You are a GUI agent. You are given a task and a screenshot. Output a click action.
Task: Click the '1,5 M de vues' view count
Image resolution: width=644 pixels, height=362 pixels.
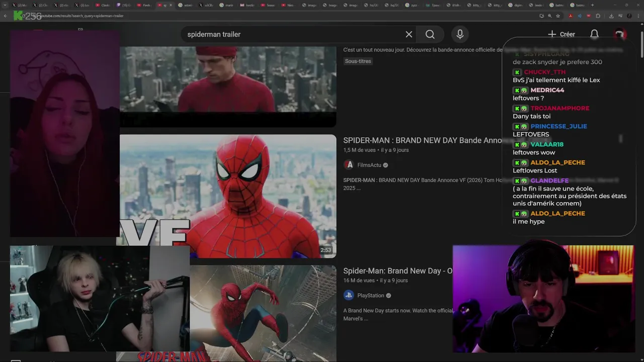click(360, 150)
